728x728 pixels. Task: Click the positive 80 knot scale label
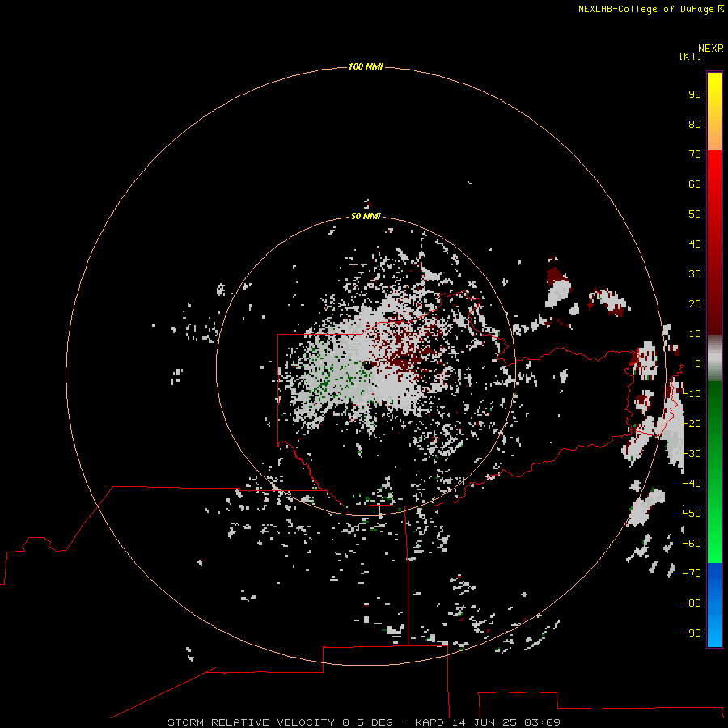click(x=695, y=124)
